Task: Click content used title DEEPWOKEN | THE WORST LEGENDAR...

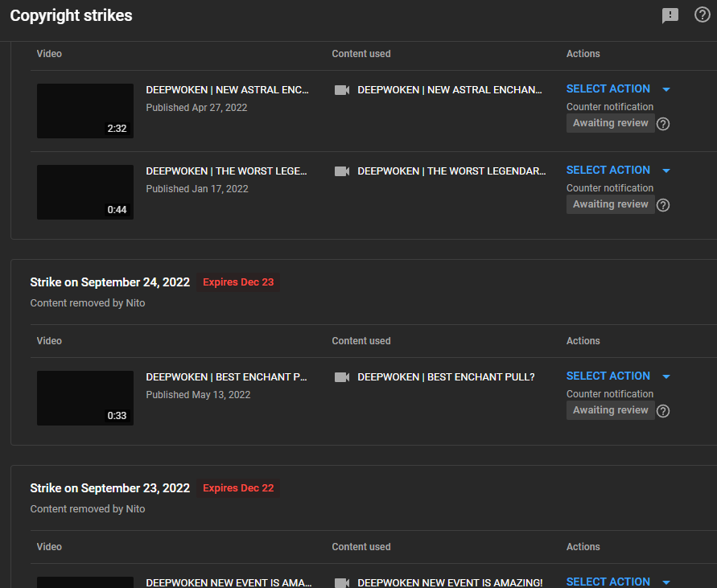Action: (x=451, y=171)
